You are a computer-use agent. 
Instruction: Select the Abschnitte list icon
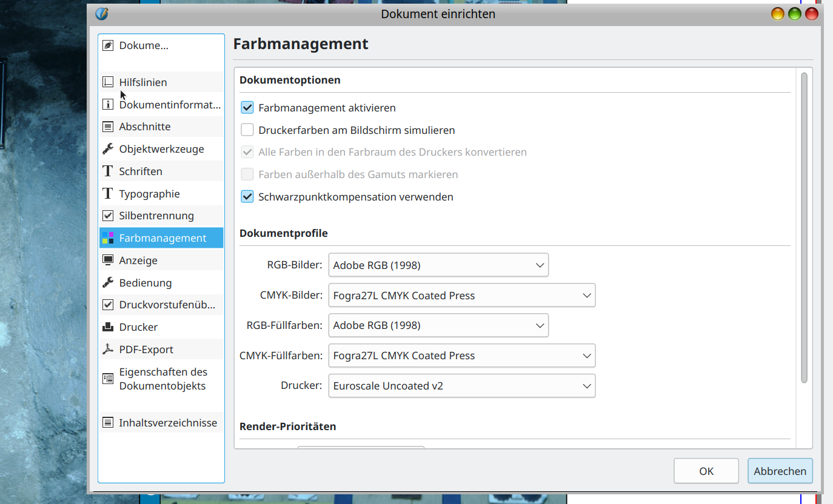(x=108, y=127)
